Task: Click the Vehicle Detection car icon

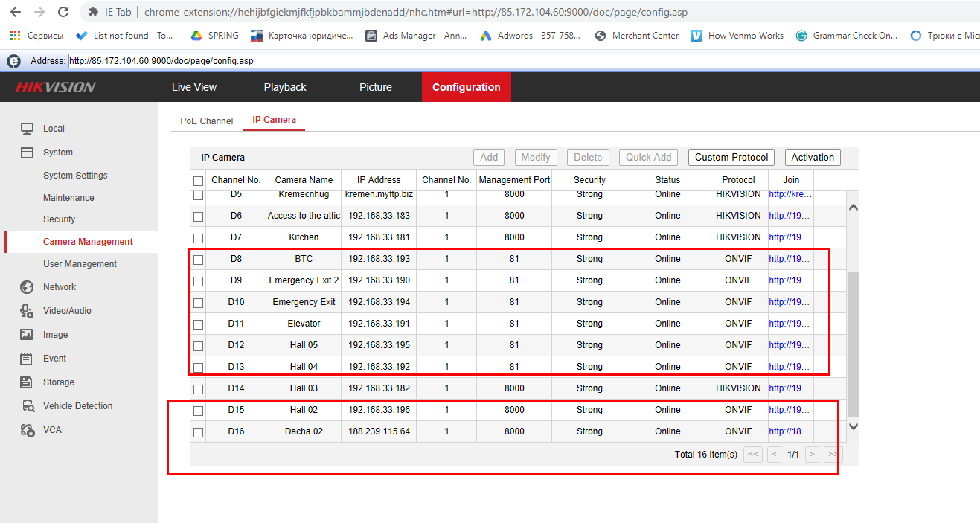Action: 28,406
